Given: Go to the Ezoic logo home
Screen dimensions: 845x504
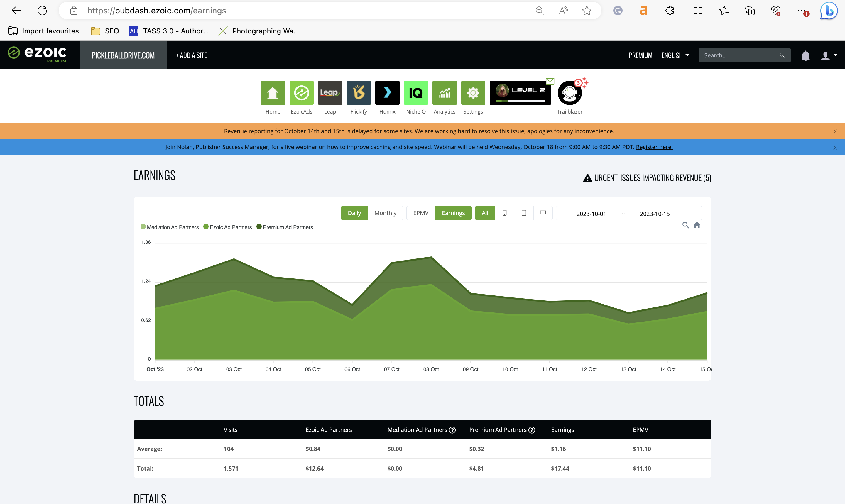Looking at the screenshot, I should [x=37, y=54].
